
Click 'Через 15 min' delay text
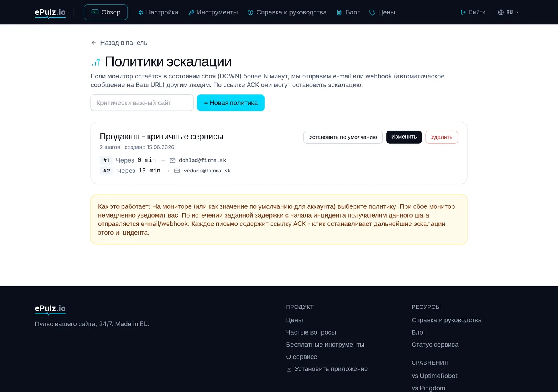point(139,171)
